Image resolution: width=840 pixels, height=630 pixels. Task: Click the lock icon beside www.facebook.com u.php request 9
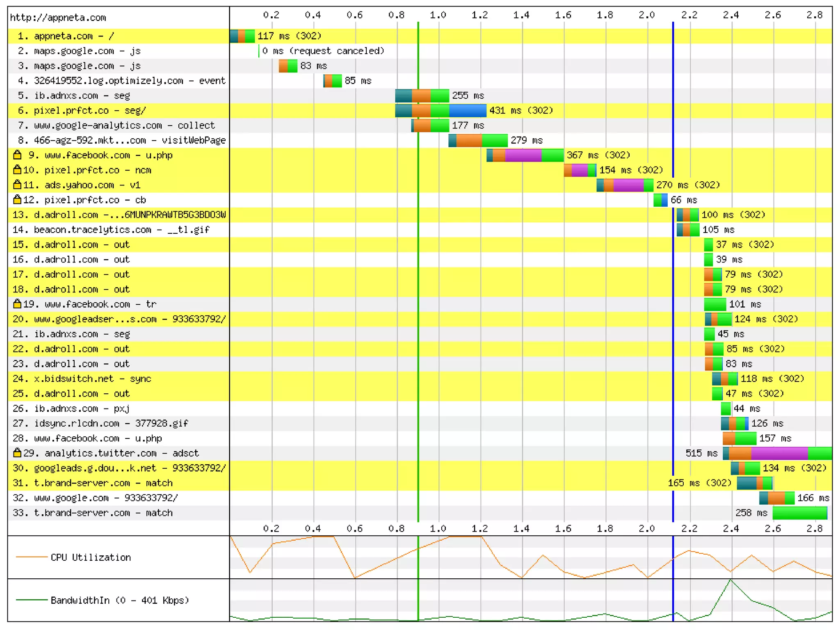[17, 155]
